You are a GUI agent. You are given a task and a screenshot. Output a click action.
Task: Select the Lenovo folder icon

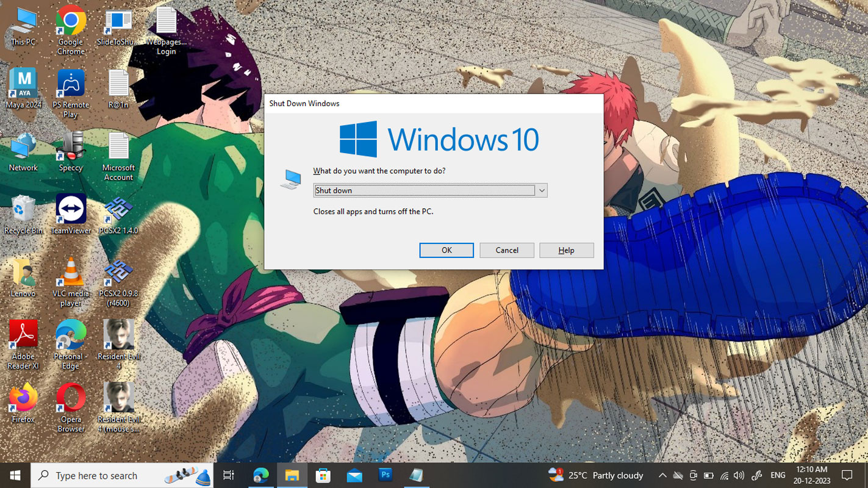coord(23,277)
